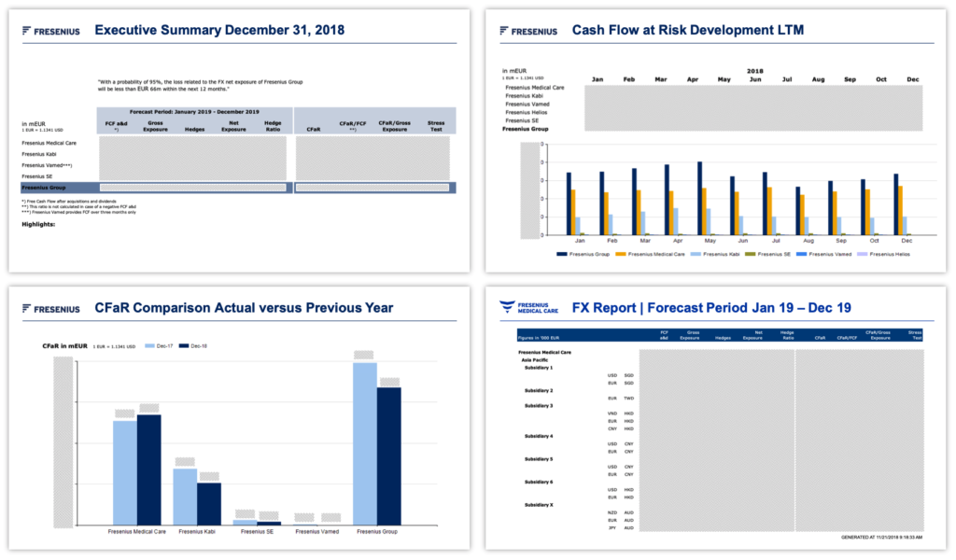Click the Fresenius logo on Executive Summary slide
The width and height of the screenshot is (956, 560).
tap(50, 31)
